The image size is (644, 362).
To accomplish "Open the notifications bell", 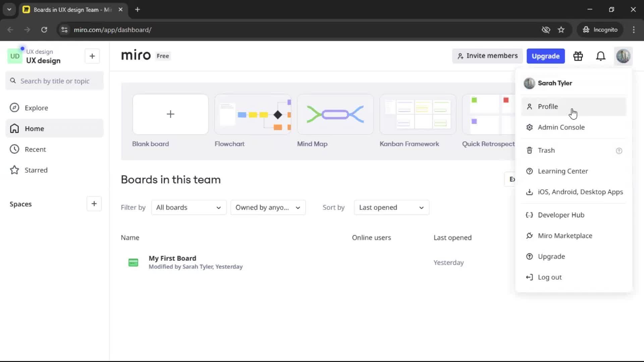I will 600,56.
